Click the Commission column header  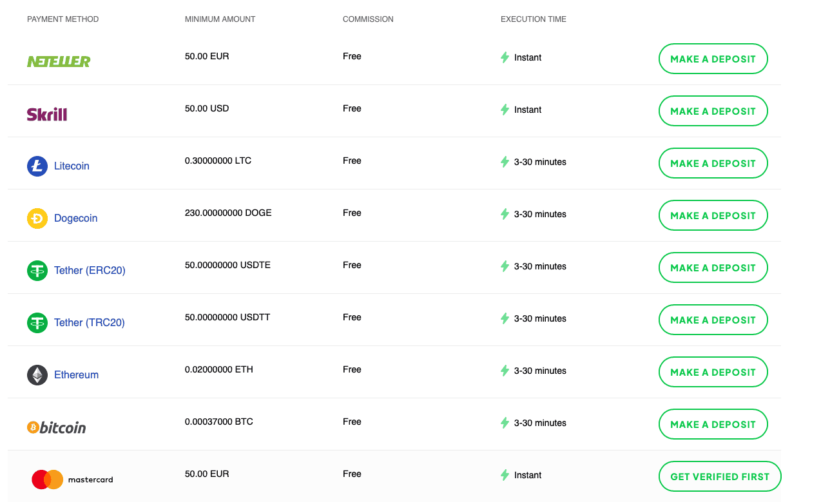368,19
